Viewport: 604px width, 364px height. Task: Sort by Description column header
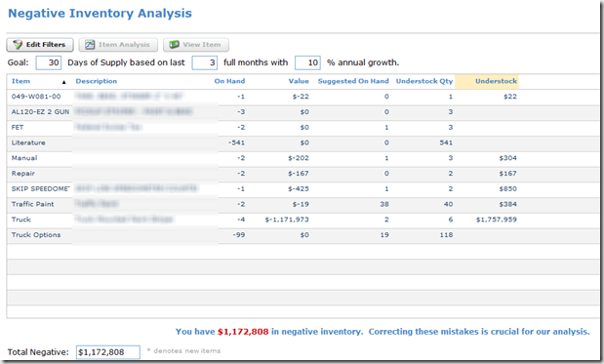(97, 81)
